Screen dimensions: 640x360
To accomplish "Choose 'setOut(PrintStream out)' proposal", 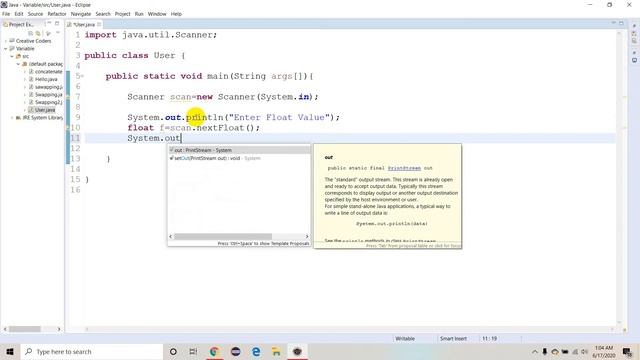I will (x=239, y=158).
